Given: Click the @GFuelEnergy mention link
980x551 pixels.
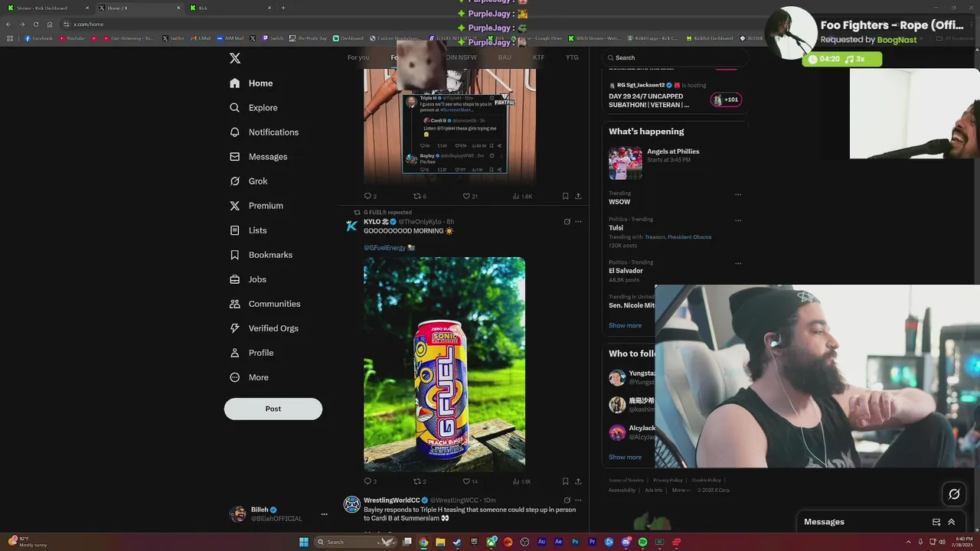Looking at the screenshot, I should (384, 248).
